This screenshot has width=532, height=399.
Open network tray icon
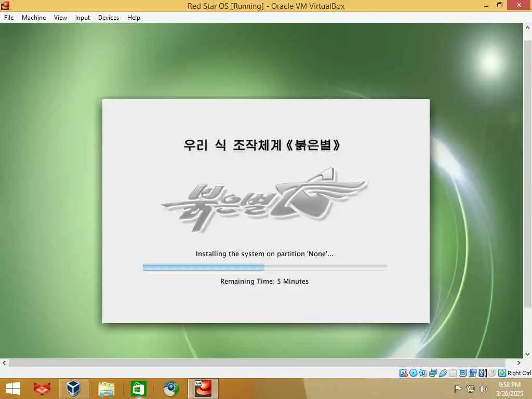471,389
